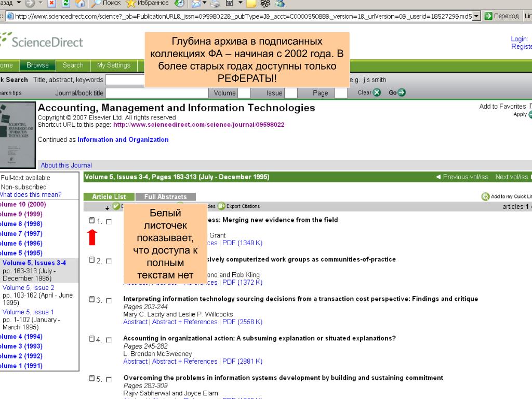The image size is (532, 399).
Task: Open the About this Journal link
Action: pos(66,165)
